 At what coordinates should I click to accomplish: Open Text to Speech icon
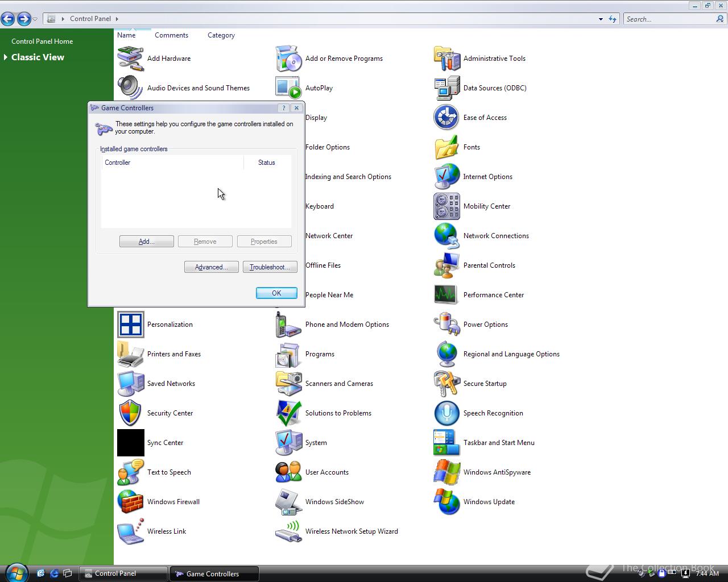point(130,472)
